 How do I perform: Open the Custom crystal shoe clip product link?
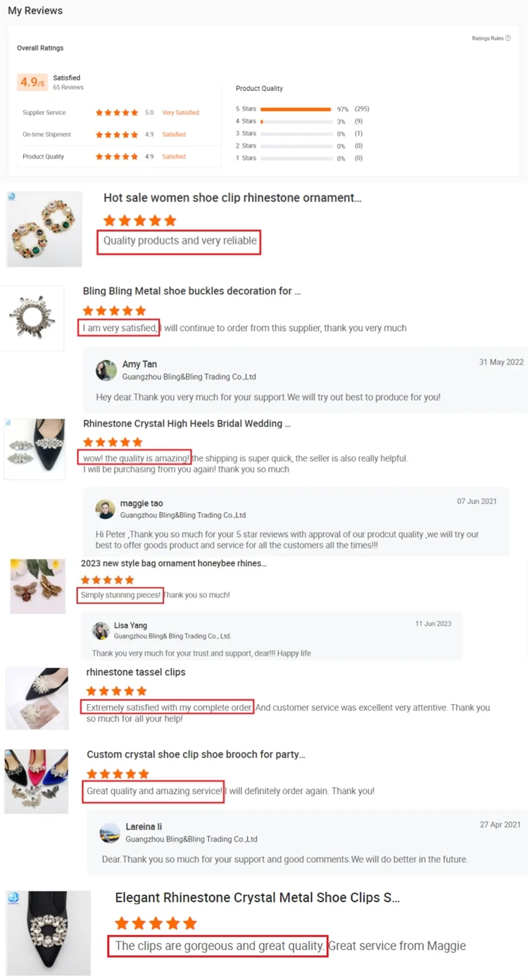click(x=196, y=754)
